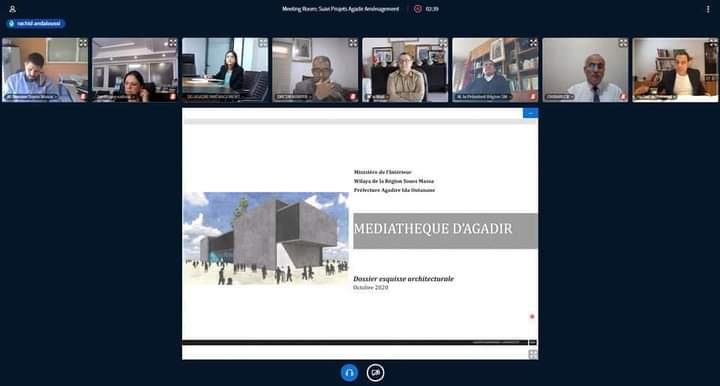
Task: Click the Mediatheque d'Agadir title banner
Action: [x=445, y=231]
